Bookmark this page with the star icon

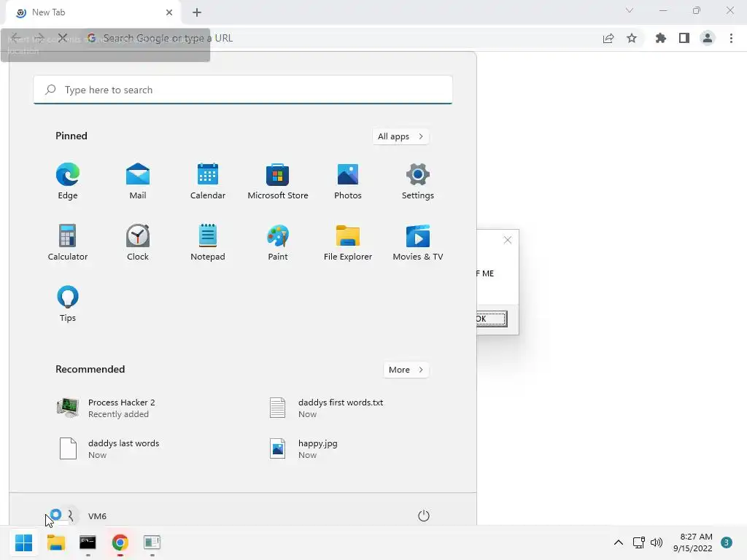[x=632, y=38]
